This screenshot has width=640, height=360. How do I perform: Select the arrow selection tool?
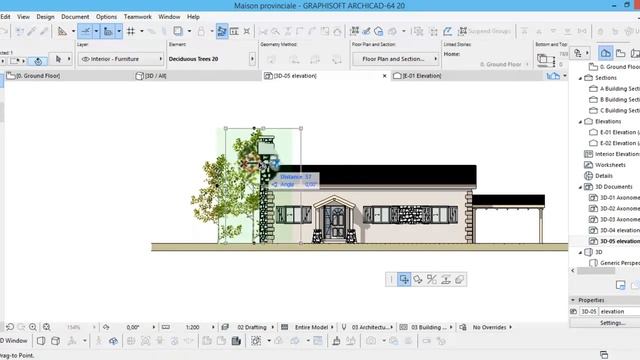click(x=58, y=59)
